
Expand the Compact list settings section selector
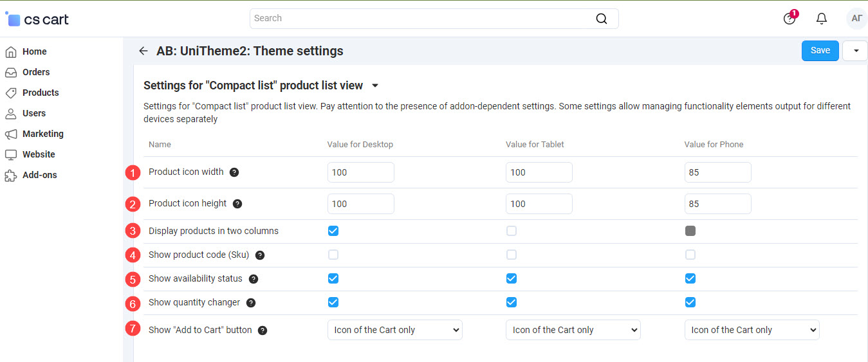(375, 86)
